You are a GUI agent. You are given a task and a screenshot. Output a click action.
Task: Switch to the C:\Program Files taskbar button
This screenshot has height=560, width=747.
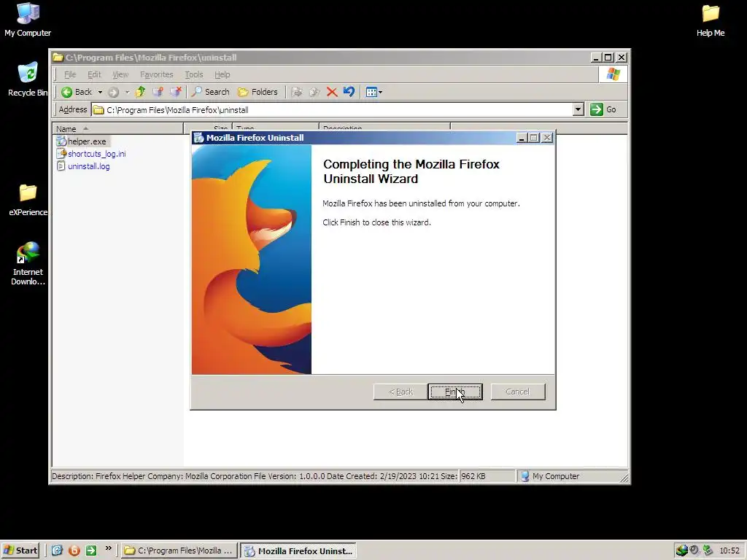click(x=179, y=551)
